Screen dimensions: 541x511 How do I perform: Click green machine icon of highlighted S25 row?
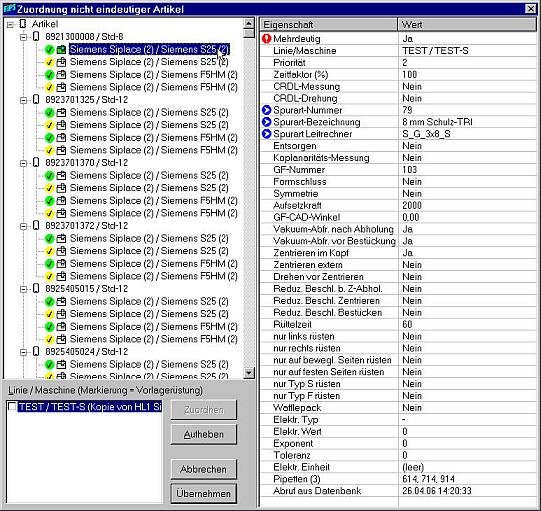pyautogui.click(x=61, y=49)
